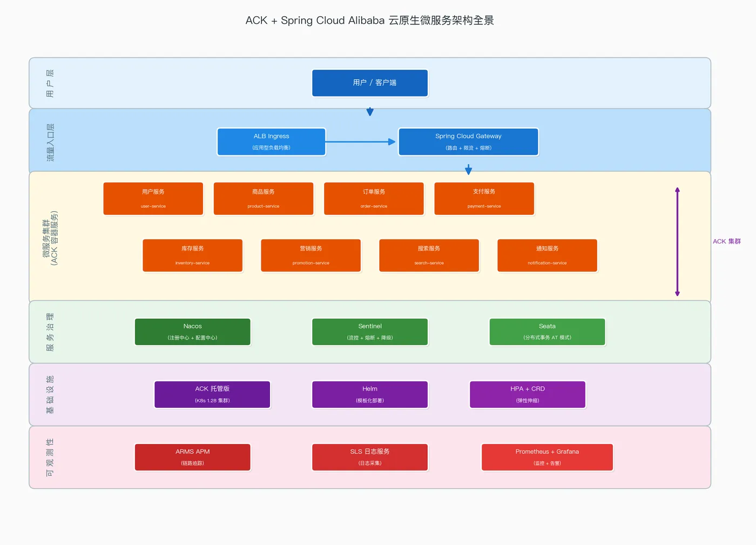Click the 商品服务 product-service box

pyautogui.click(x=264, y=199)
